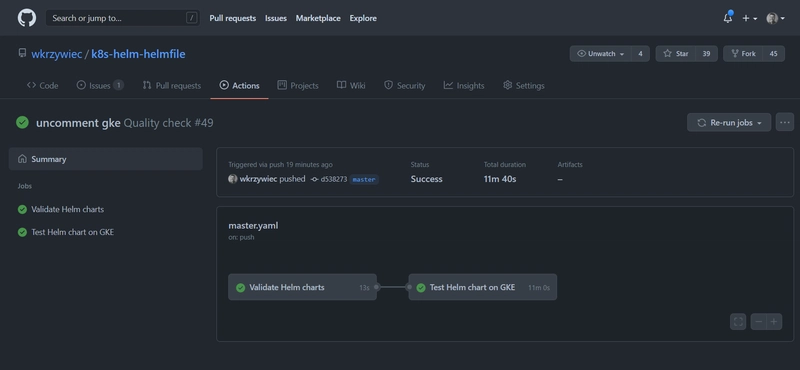Viewport: 800px width, 370px height.
Task: Select the Actions tab
Action: pyautogui.click(x=239, y=86)
